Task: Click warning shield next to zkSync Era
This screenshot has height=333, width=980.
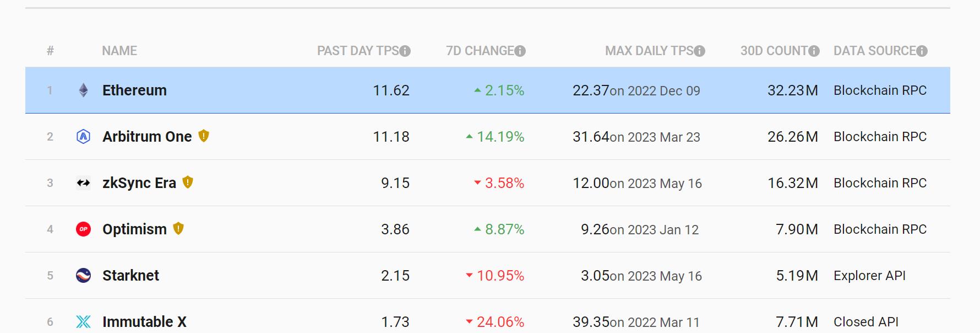Action: pyautogui.click(x=188, y=182)
